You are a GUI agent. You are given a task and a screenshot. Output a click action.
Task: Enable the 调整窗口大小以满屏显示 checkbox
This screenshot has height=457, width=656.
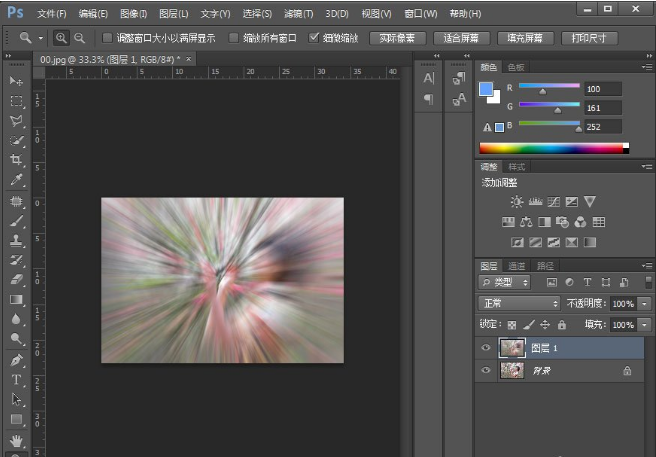click(108, 38)
